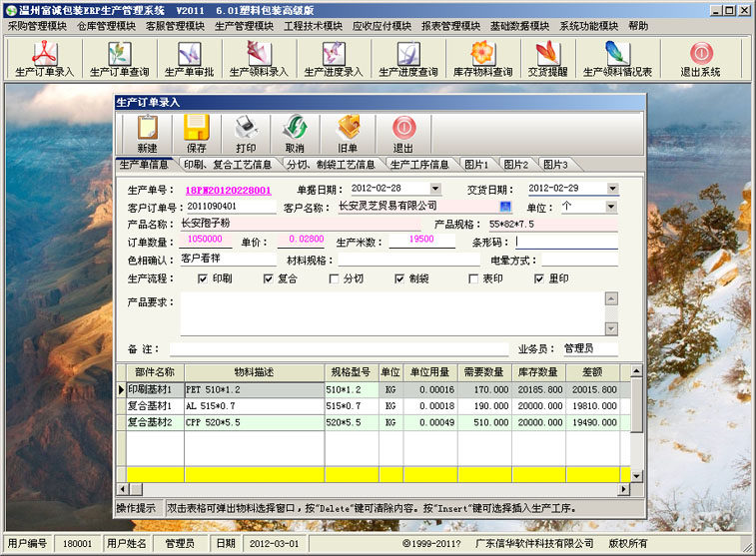Click the 取消 icon in order window
The height and width of the screenshot is (556, 756).
295,134
